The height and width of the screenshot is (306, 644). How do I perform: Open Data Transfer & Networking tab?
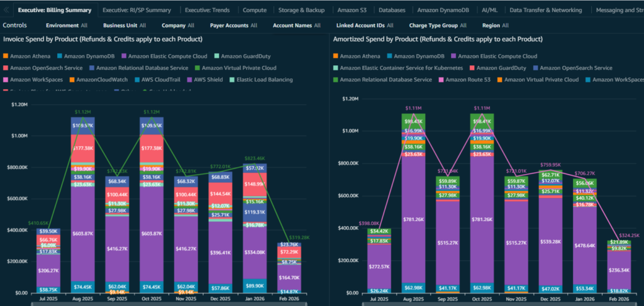(x=545, y=10)
